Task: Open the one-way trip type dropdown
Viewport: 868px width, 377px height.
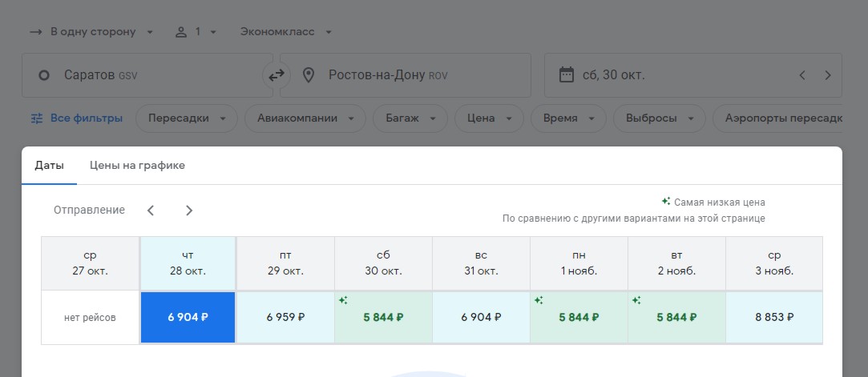Action: click(x=92, y=32)
